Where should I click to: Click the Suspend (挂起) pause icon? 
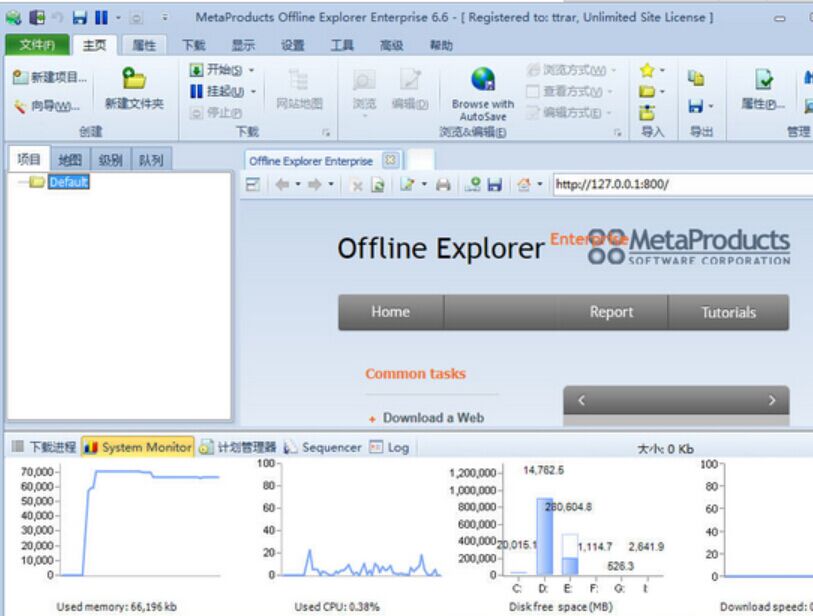click(x=196, y=92)
